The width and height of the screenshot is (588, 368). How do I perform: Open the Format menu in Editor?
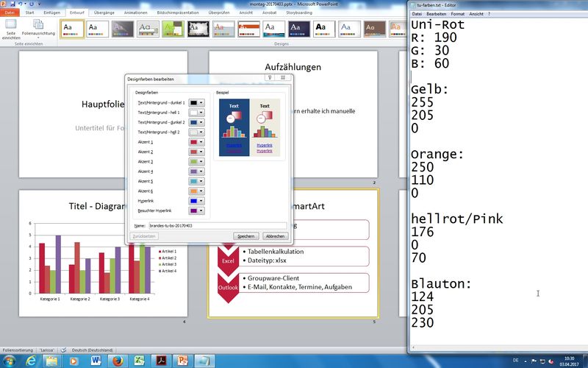pos(458,14)
